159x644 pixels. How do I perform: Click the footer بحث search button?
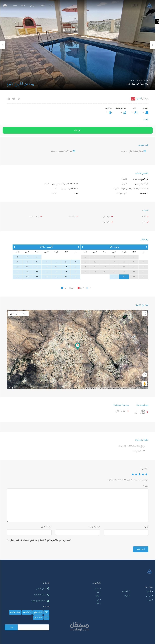(x=11, y=627)
